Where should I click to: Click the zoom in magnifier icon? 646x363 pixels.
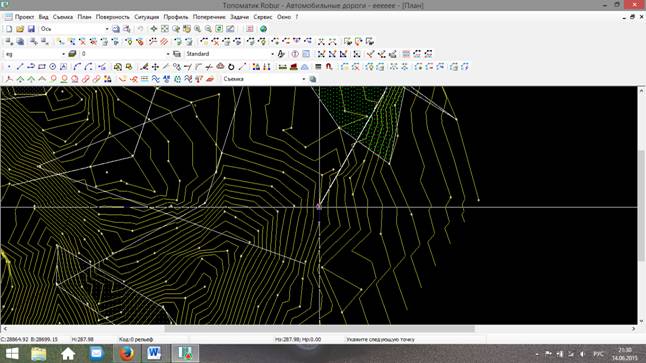tap(198, 29)
